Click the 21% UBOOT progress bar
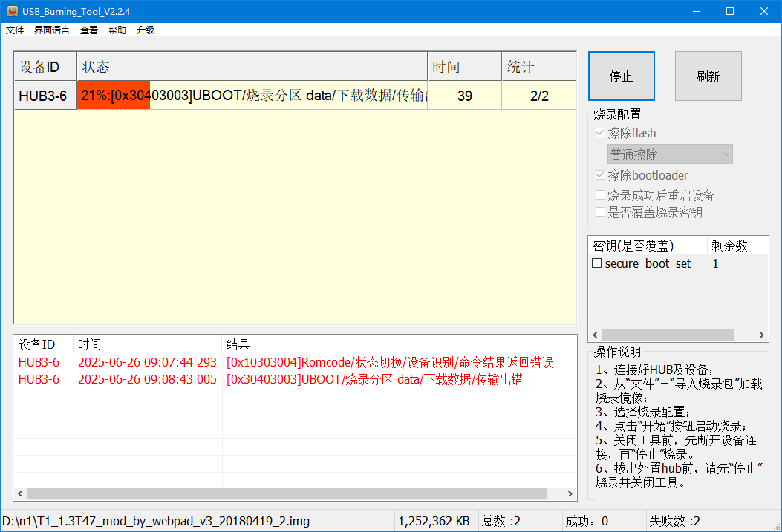The width and height of the screenshot is (782, 532). click(x=113, y=95)
